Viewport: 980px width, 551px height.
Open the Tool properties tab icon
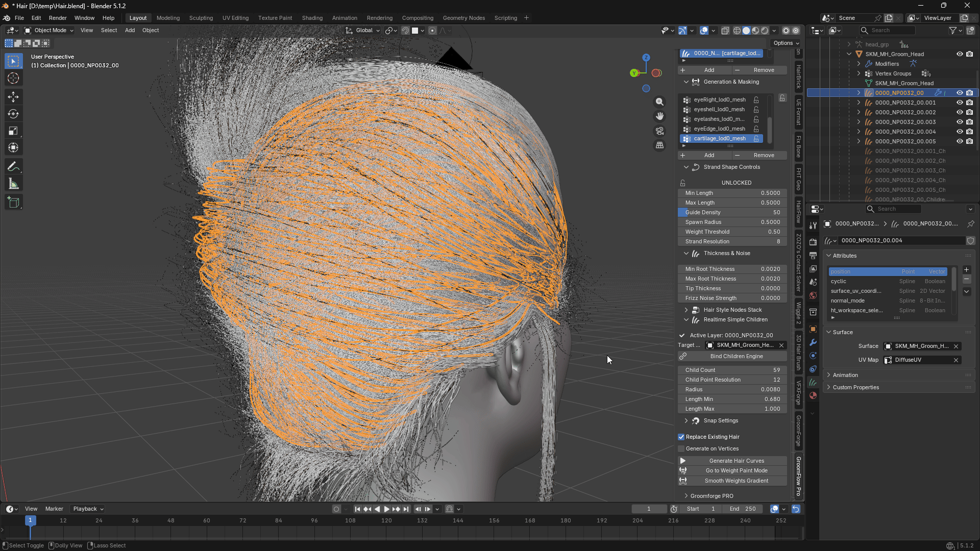pos(813,226)
